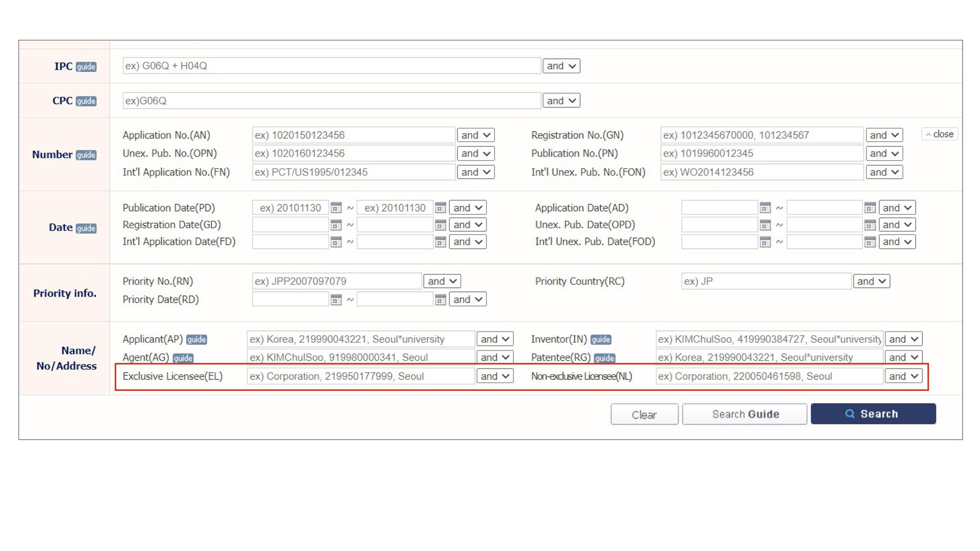Expand the IPC and/or operator dropdown
The height and width of the screenshot is (551, 980).
point(561,66)
